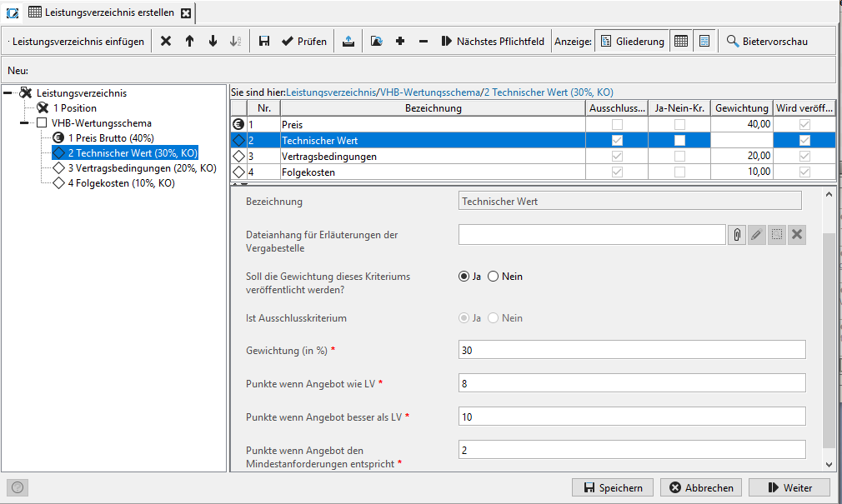Jump to Nächstes Pflichtfeld

493,41
